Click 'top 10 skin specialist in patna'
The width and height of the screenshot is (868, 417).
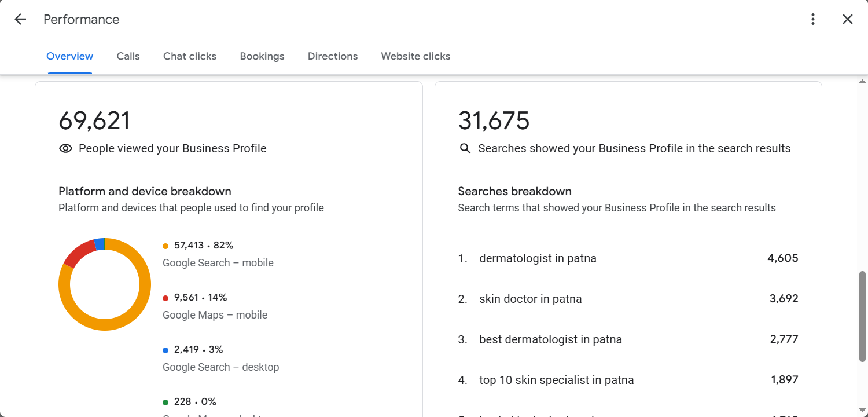pyautogui.click(x=556, y=380)
